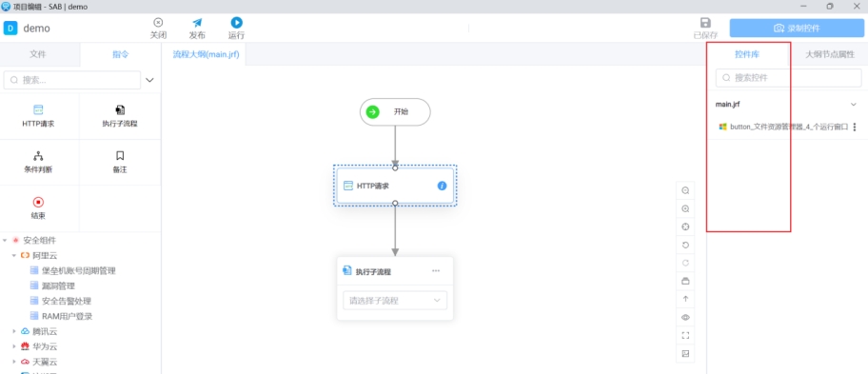Screen dimensions: 868x374
Task: Click the fullscreen corners canvas icon
Action: 685,335
